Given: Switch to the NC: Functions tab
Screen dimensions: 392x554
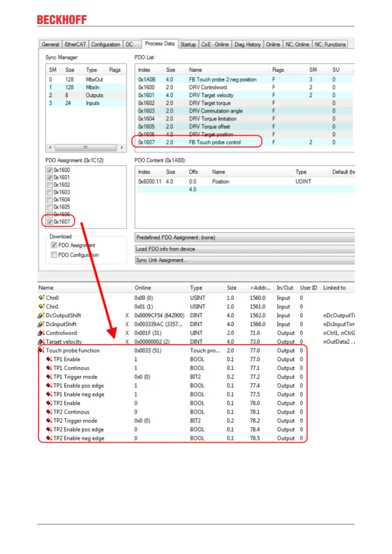Looking at the screenshot, I should pos(330,44).
